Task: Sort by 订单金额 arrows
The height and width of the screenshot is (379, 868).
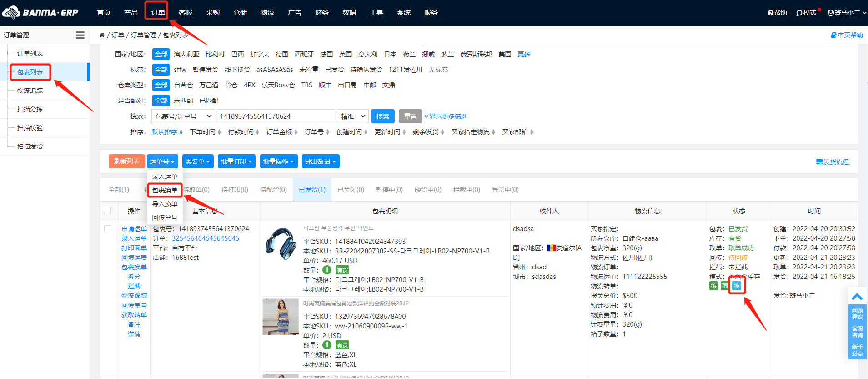Action: (x=296, y=132)
